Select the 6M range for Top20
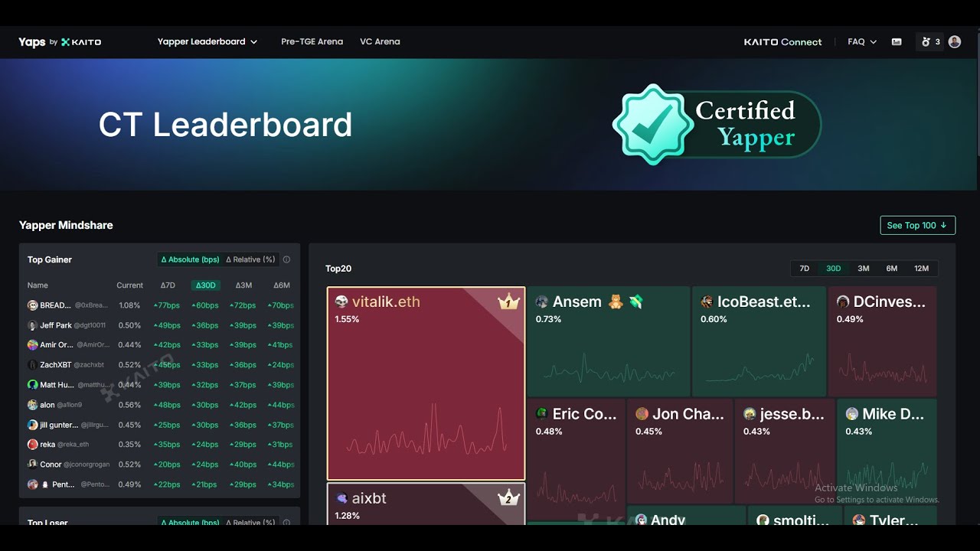Image resolution: width=980 pixels, height=551 pixels. [892, 269]
